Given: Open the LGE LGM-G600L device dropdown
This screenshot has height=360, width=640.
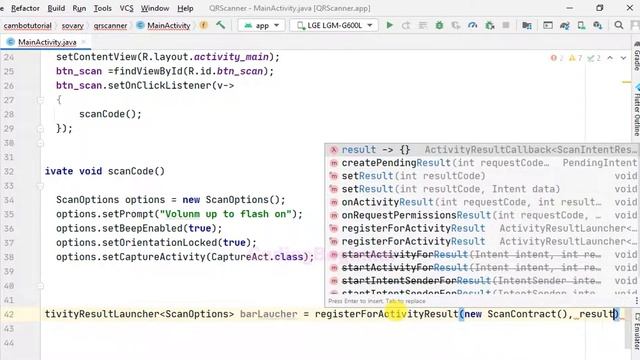Looking at the screenshot, I should tap(333, 25).
